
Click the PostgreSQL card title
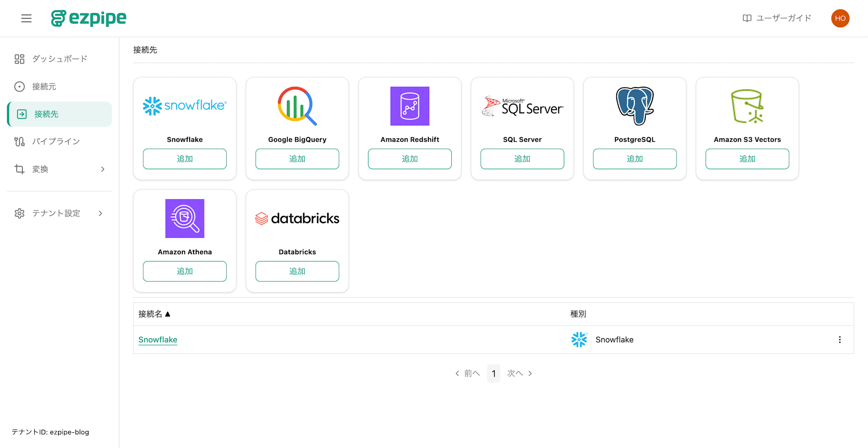coord(635,140)
